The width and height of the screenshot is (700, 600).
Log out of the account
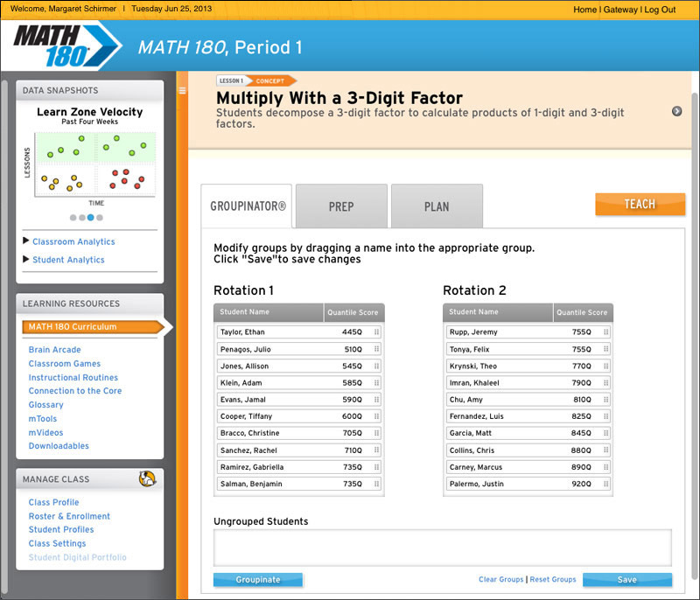tap(660, 10)
